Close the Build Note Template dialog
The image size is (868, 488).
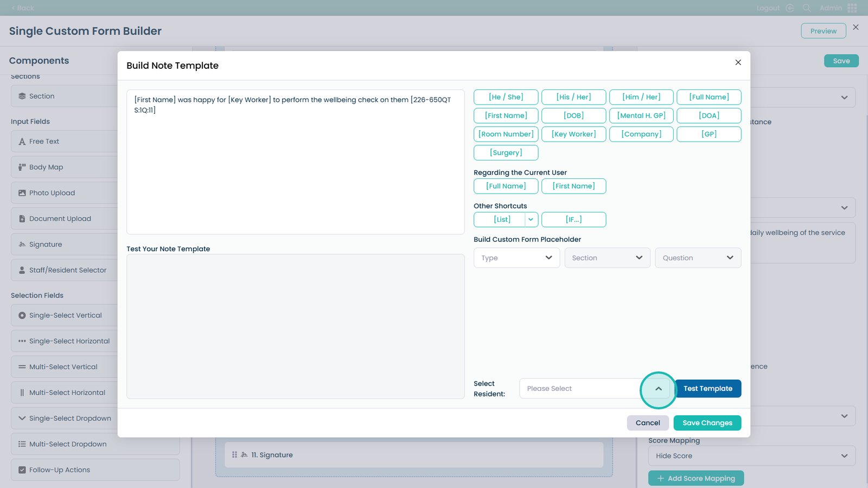(x=738, y=62)
